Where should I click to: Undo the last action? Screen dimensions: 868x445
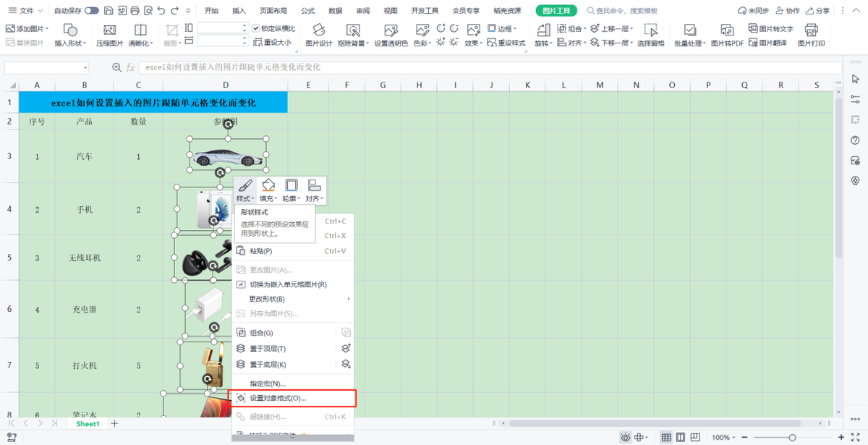click(161, 11)
